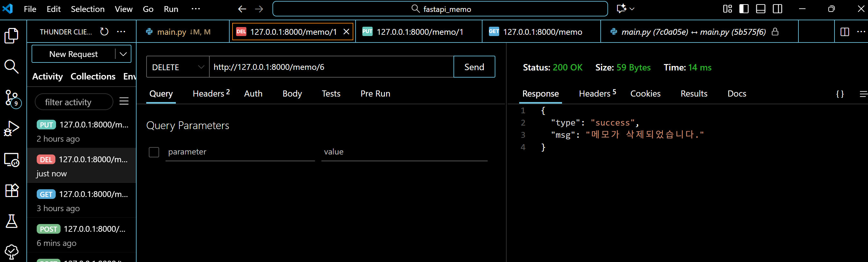Open Testing flask icon

(12, 221)
